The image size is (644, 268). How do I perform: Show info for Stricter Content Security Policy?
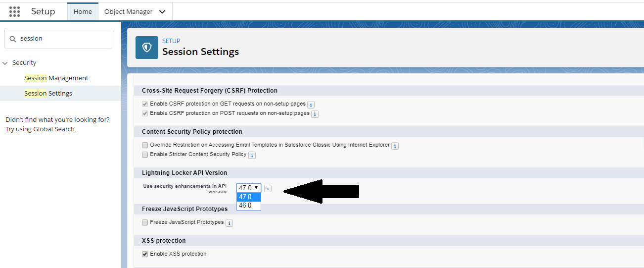pyautogui.click(x=252, y=155)
